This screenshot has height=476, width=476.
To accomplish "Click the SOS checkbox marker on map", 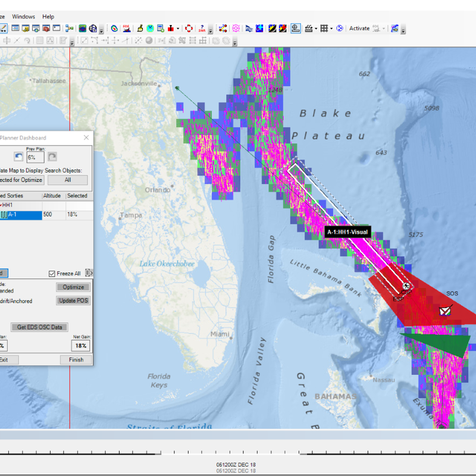I will (445, 310).
